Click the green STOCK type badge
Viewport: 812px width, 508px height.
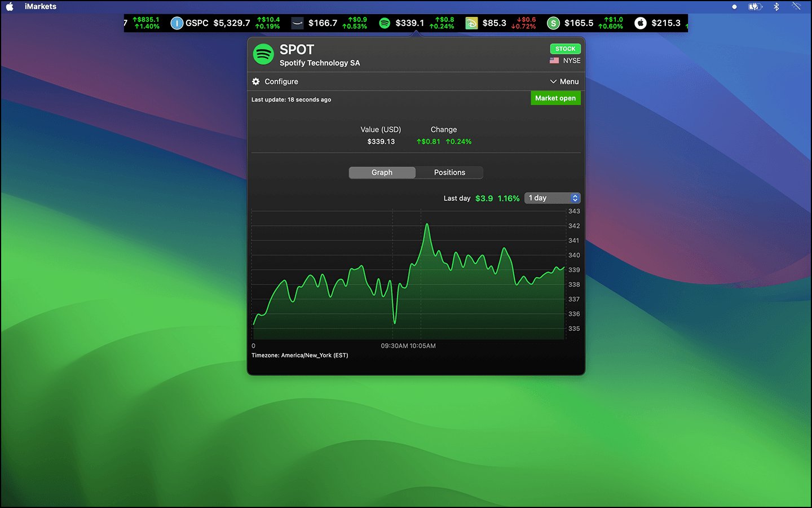(565, 49)
